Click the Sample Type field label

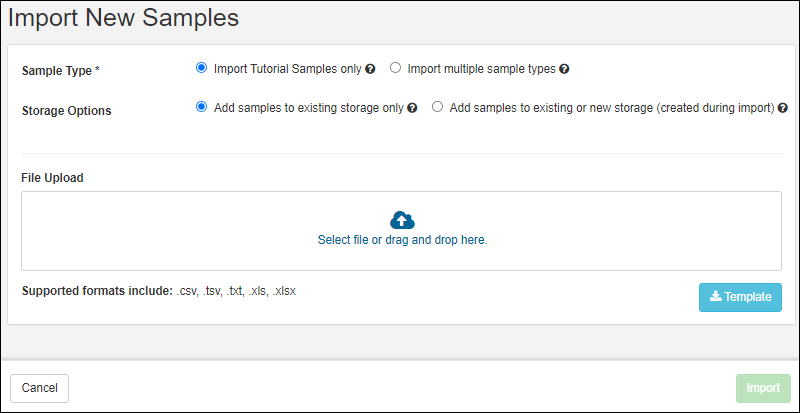pyautogui.click(x=60, y=71)
